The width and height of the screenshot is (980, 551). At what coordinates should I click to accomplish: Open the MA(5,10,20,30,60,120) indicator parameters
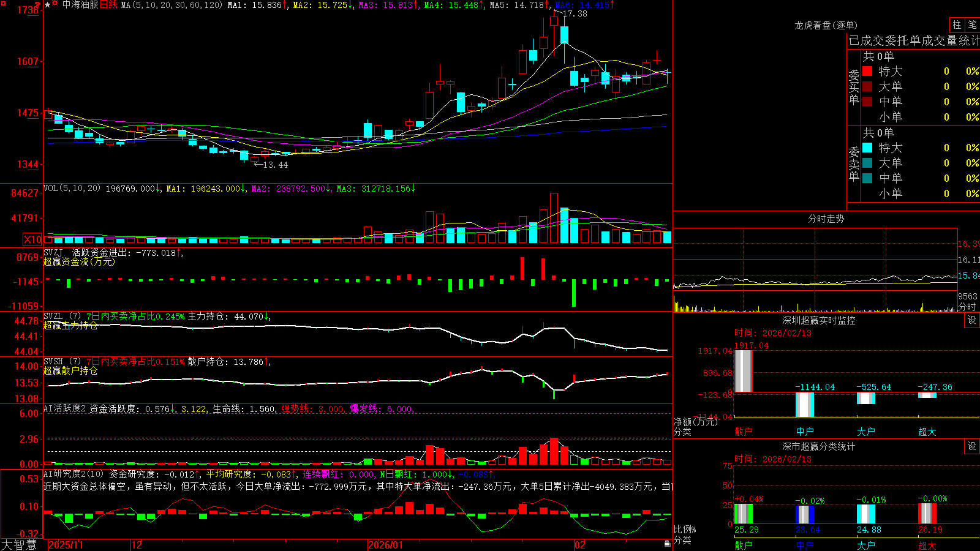171,5
